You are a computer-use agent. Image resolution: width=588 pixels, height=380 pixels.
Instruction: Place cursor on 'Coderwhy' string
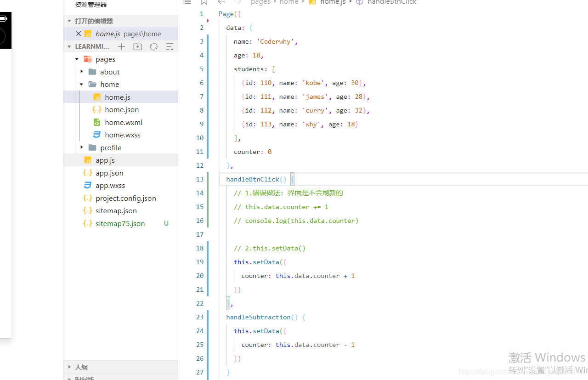tap(276, 41)
